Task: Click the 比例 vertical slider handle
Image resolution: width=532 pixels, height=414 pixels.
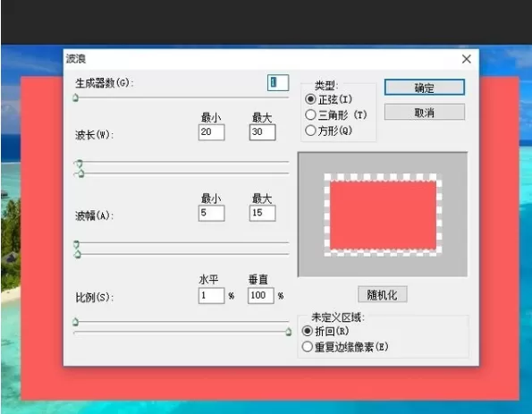Action: click(x=289, y=332)
